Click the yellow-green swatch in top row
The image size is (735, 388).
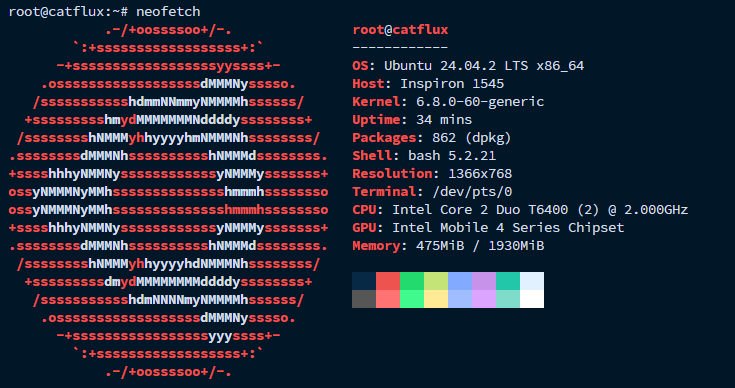[x=436, y=281]
